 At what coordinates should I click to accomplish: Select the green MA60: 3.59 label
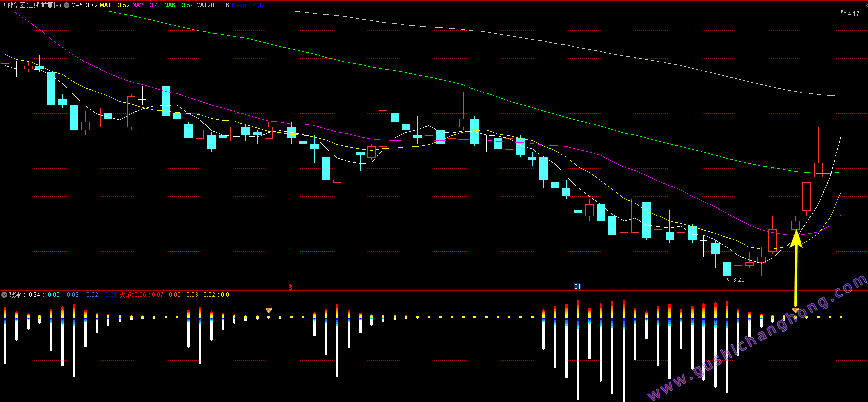click(179, 5)
